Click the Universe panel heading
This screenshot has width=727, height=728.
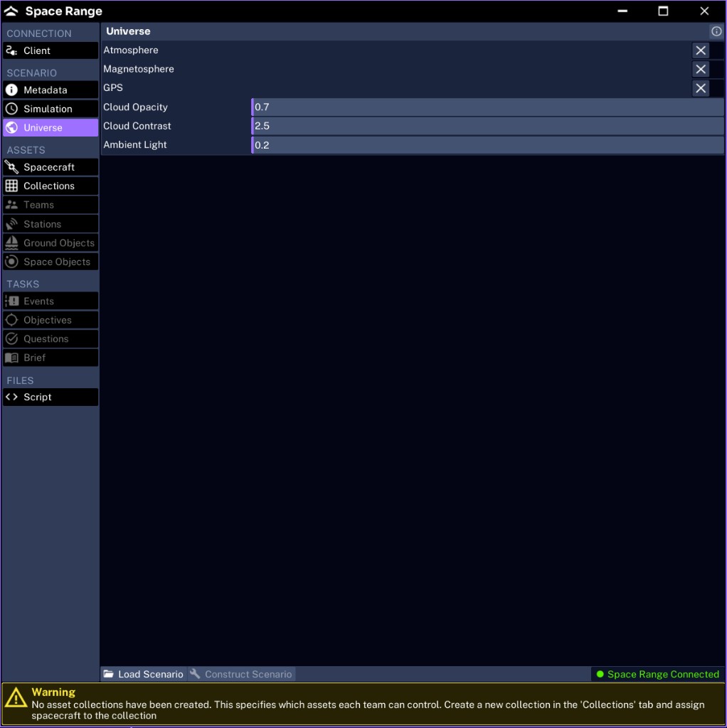point(128,31)
